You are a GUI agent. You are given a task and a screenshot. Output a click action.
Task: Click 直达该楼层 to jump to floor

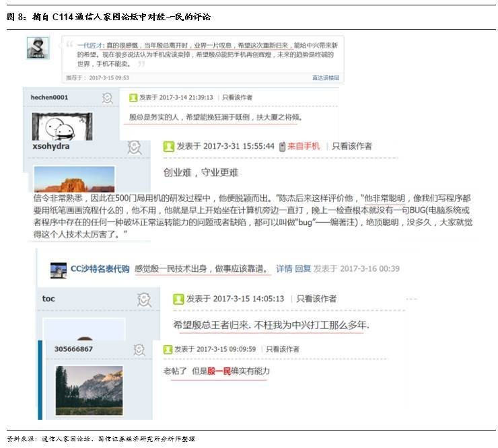point(326,78)
